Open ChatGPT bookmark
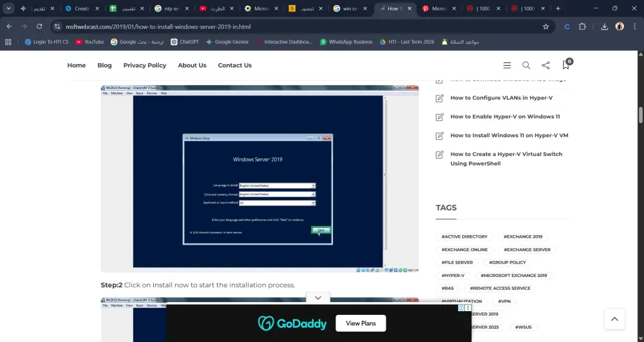 coord(185,42)
